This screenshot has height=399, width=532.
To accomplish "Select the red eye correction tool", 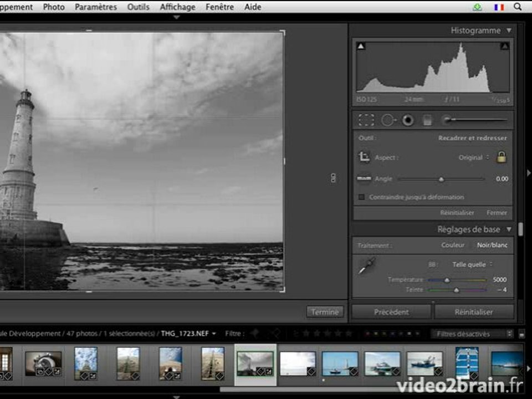I will point(408,120).
